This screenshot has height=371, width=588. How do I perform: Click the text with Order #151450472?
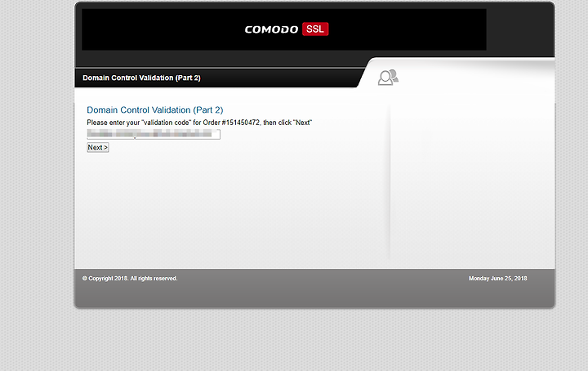pos(199,123)
